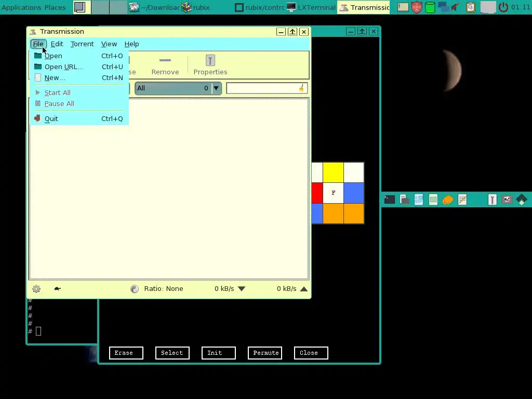
Task: Switch to ~/Downloads taskbar window
Action: pyautogui.click(x=154, y=7)
